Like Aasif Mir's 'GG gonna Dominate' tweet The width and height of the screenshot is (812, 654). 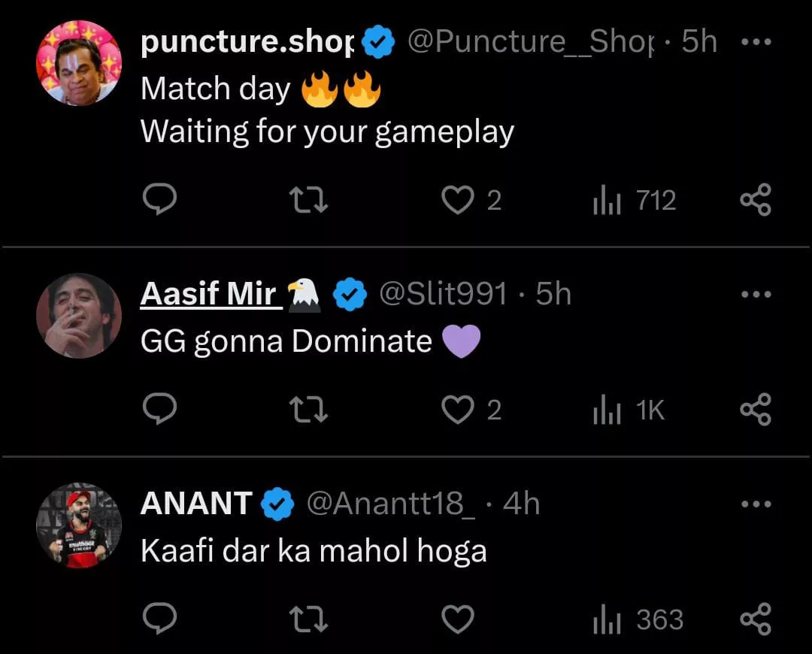(457, 410)
